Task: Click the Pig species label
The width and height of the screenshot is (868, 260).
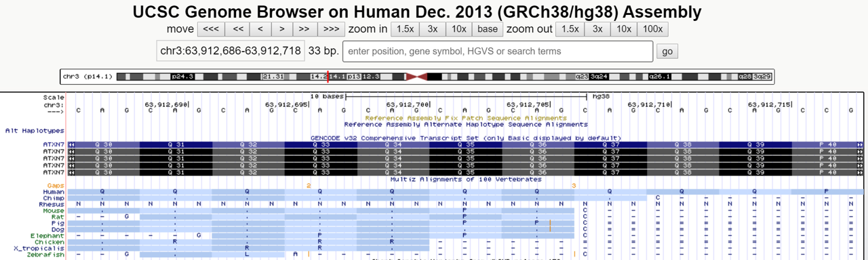Action: [x=58, y=223]
